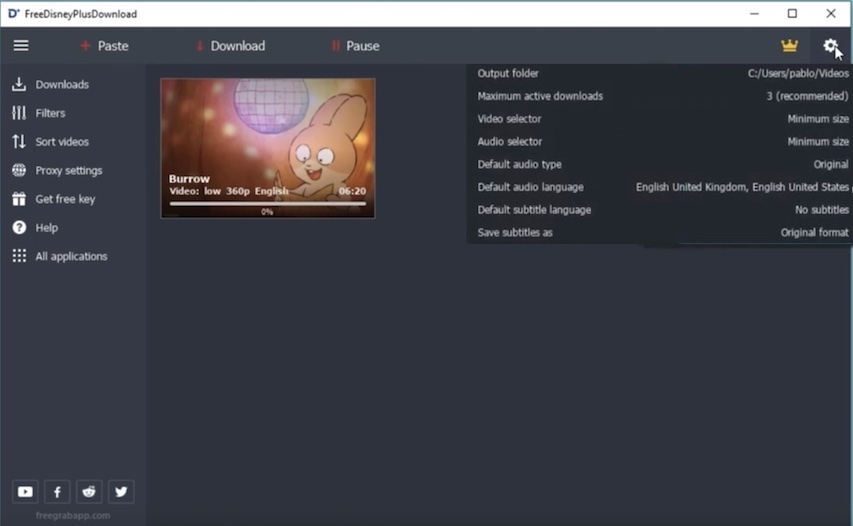Click the All applications grid icon

pos(19,256)
